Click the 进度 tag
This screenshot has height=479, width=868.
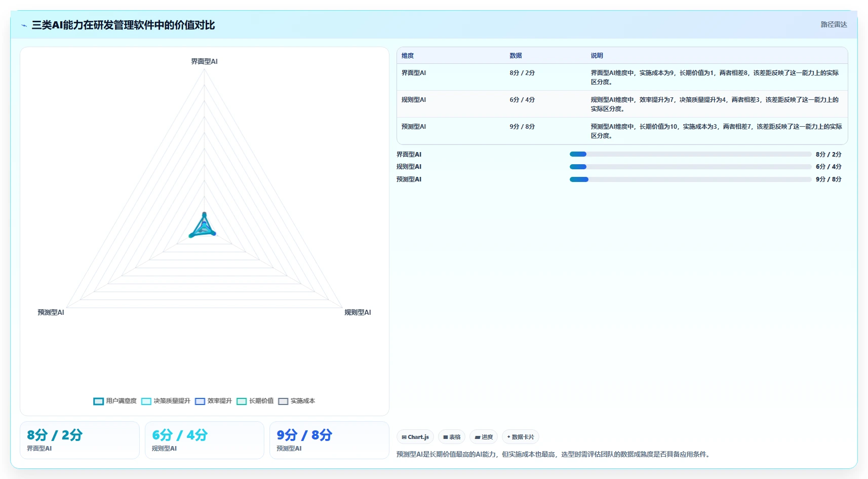[484, 437]
